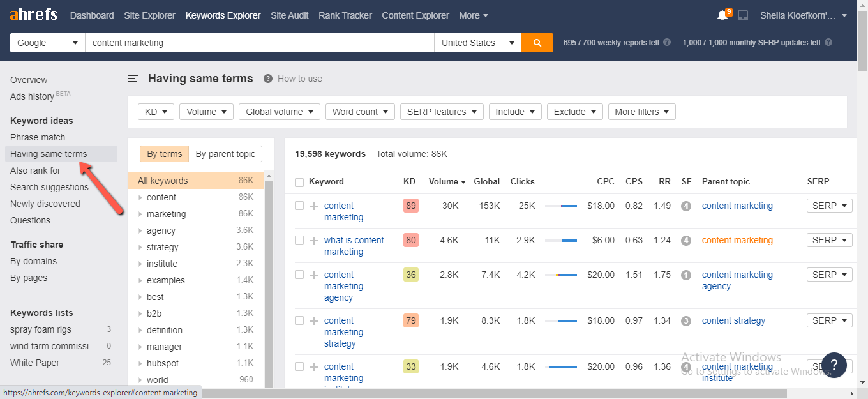Add 'content marketing agency' with plus icon
The width and height of the screenshot is (868, 399).
(x=313, y=275)
